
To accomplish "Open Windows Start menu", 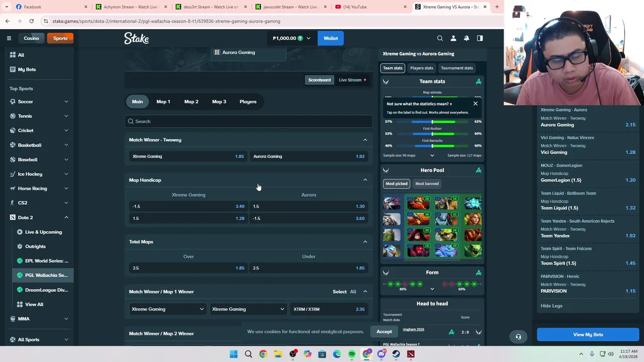I will click(233, 354).
